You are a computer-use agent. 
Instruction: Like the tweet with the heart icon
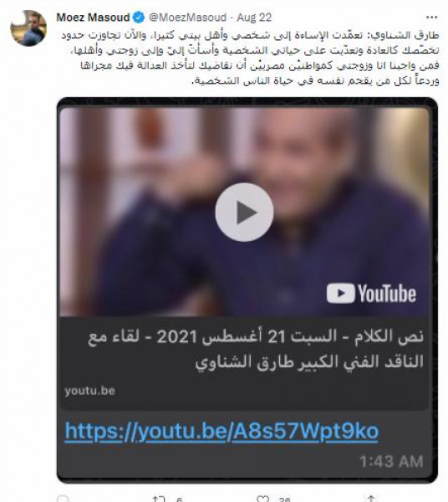coord(262,499)
